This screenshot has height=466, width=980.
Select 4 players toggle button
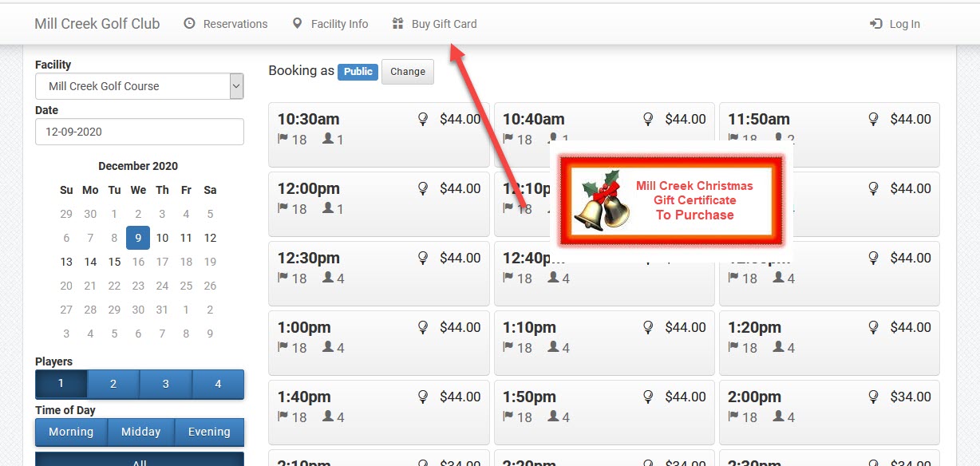coord(218,384)
